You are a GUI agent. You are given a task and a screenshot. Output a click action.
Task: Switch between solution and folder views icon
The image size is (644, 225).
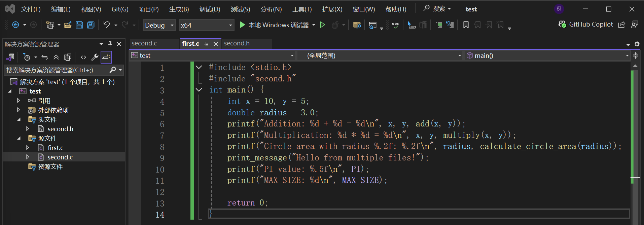pyautogui.click(x=10, y=57)
